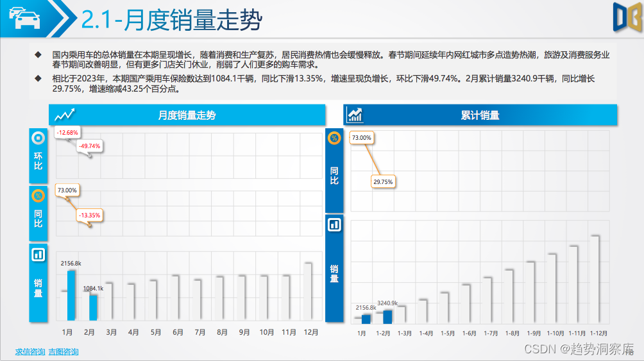Click the percent icon above 同比 in the cumulative panel
The height and width of the screenshot is (361, 644).
tap(334, 138)
